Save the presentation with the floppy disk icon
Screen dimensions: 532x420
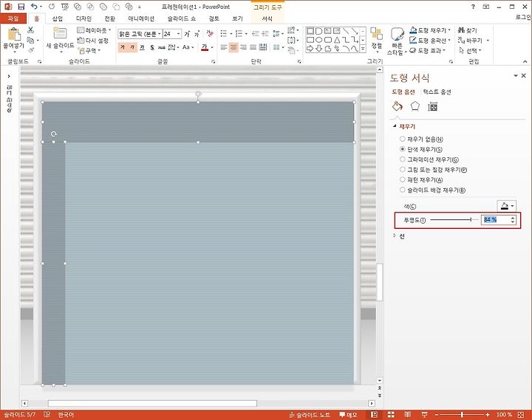(21, 7)
